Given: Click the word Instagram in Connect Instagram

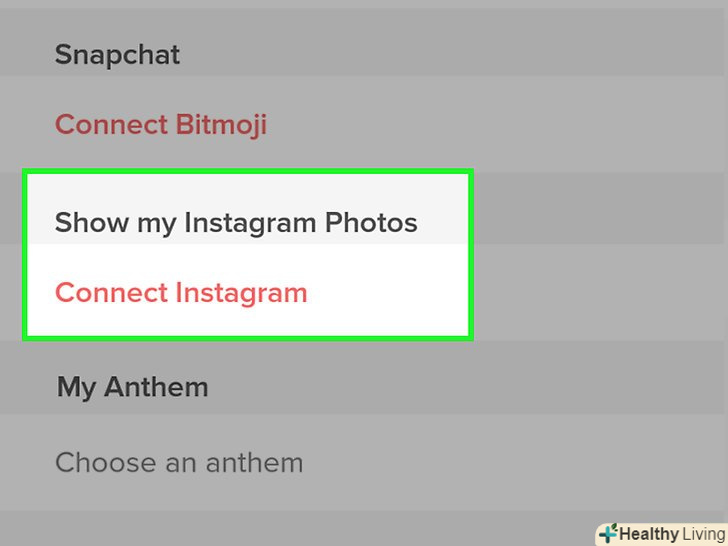Looking at the screenshot, I should pyautogui.click(x=242, y=293).
